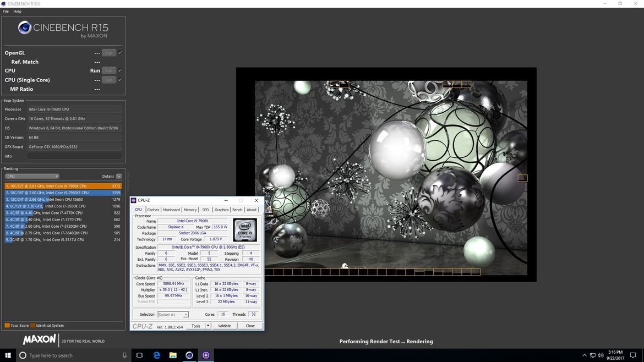Open the Action Center notifications icon
This screenshot has height=362, width=644.
(x=633, y=355)
